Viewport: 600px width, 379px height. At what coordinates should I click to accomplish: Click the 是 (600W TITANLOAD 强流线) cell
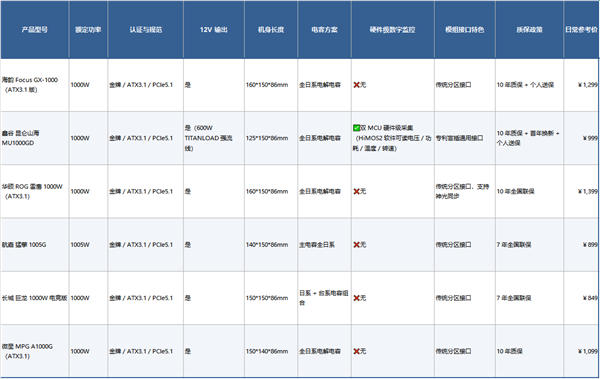point(214,138)
